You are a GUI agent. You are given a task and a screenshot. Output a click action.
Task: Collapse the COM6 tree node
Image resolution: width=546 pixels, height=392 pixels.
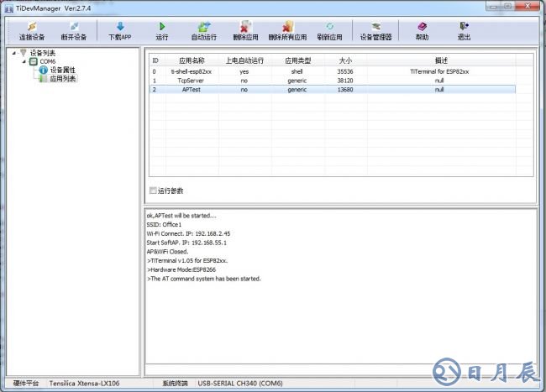tap(24, 61)
